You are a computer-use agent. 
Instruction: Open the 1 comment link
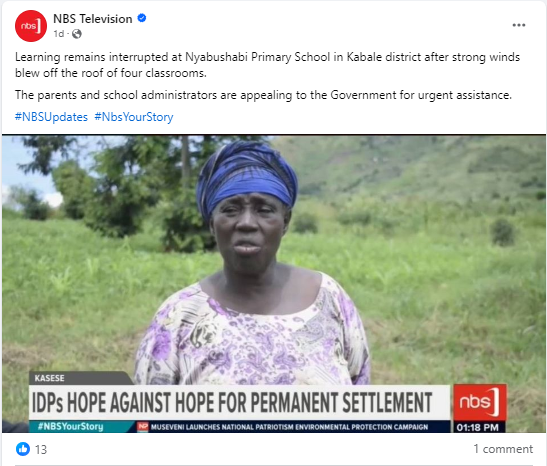point(503,449)
